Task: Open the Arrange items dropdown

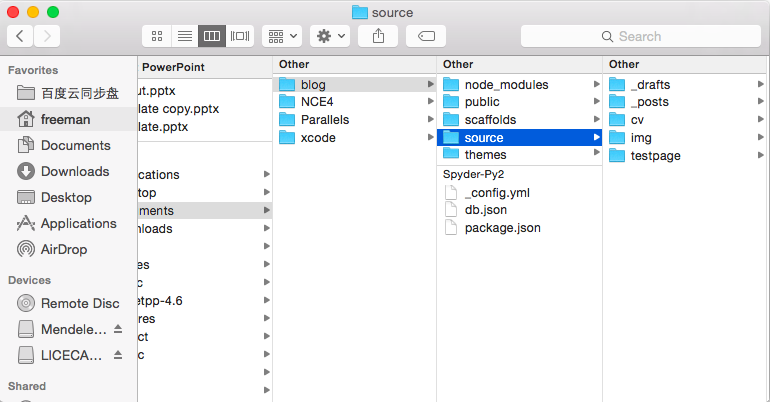Action: [x=282, y=36]
